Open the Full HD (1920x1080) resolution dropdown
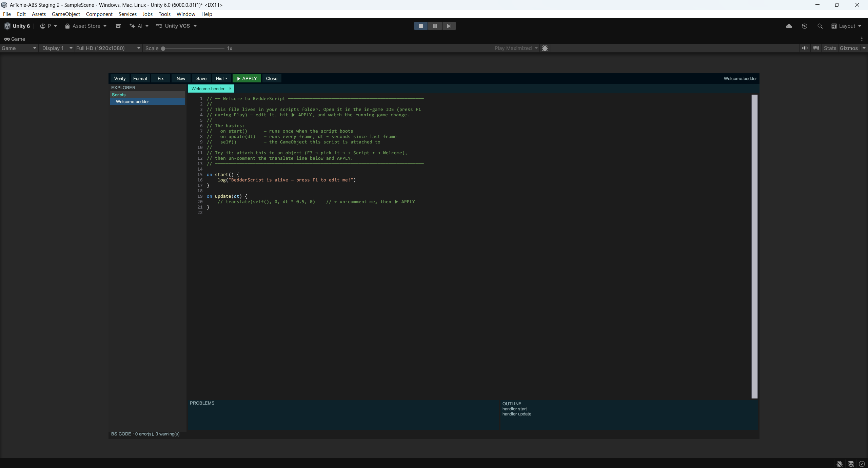 point(108,48)
